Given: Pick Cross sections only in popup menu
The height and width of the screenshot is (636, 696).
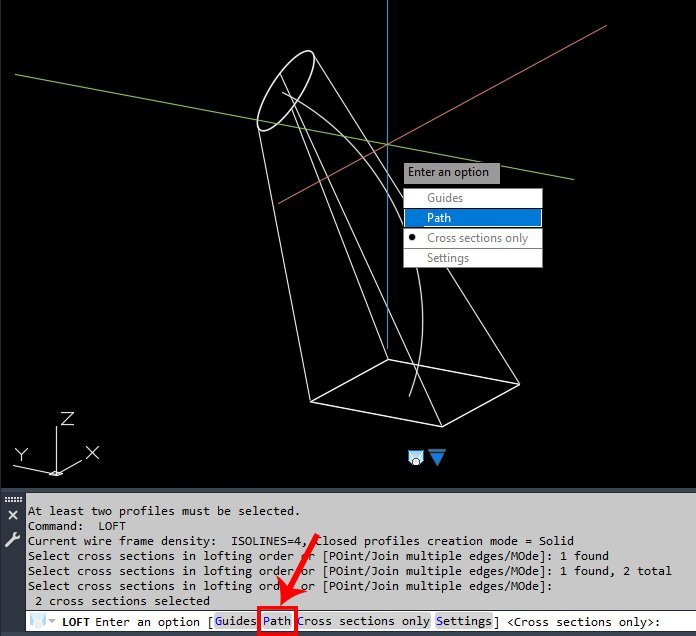Looking at the screenshot, I should [x=473, y=238].
